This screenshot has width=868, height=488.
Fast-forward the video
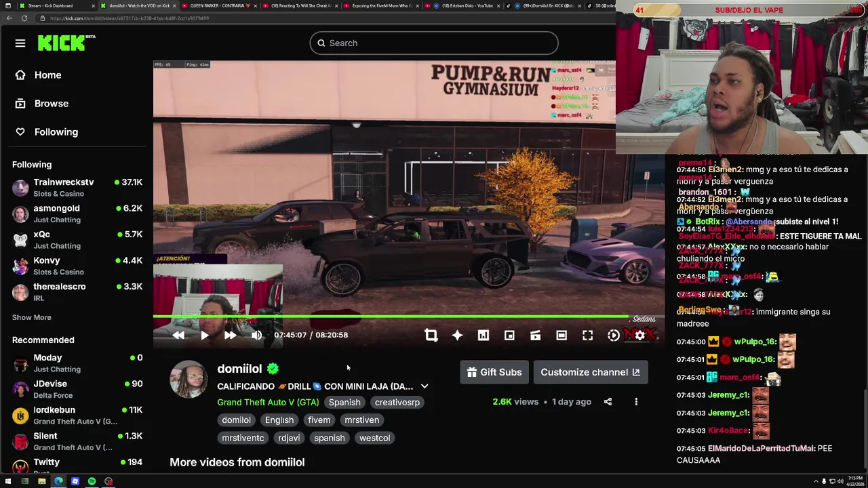click(x=230, y=335)
